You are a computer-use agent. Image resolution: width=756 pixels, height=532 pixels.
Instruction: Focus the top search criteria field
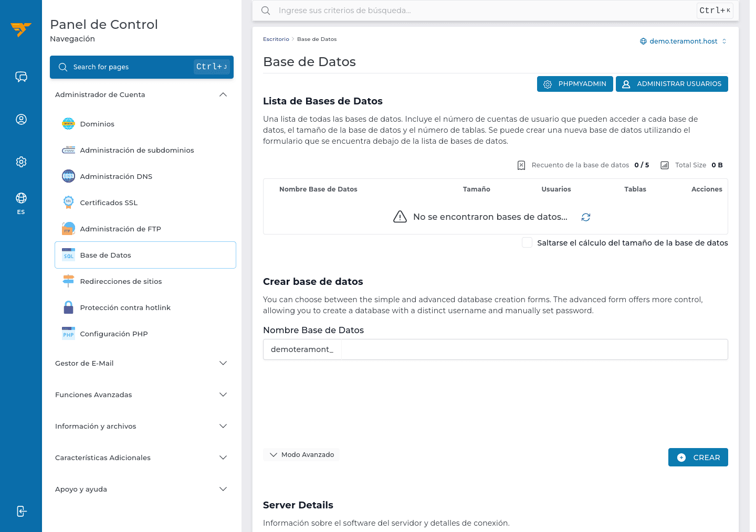click(x=496, y=10)
